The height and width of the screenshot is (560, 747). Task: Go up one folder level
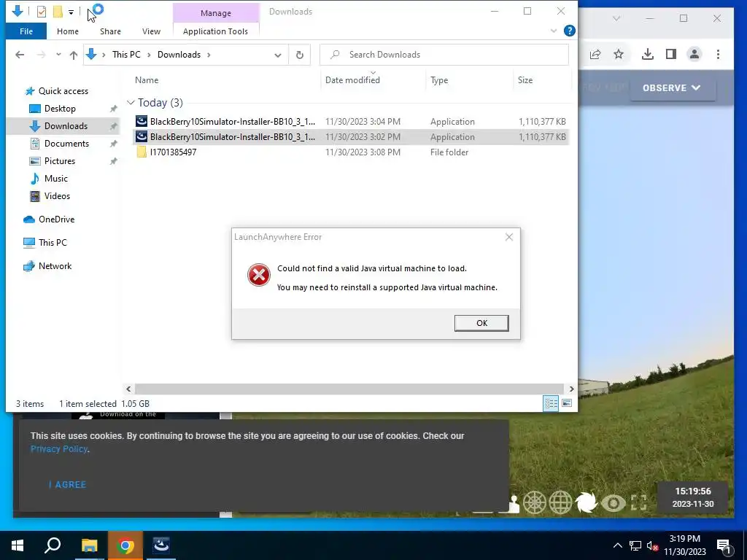point(74,55)
